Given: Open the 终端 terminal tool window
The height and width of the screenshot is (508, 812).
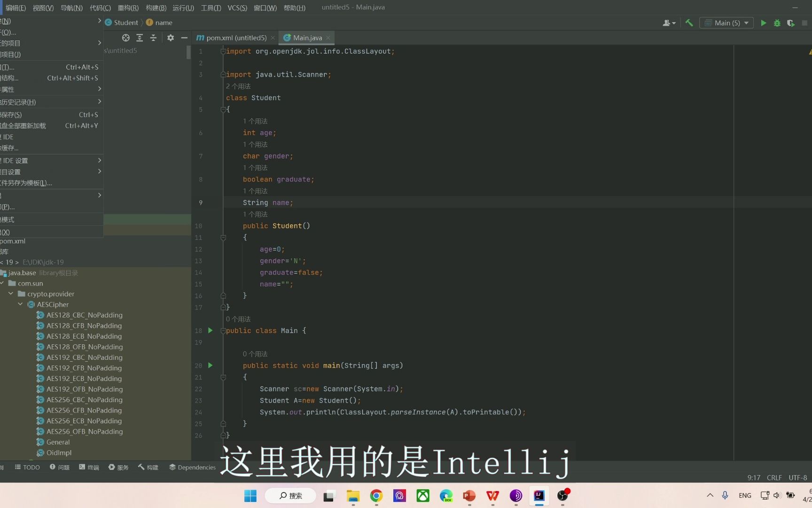Looking at the screenshot, I should coord(89,467).
